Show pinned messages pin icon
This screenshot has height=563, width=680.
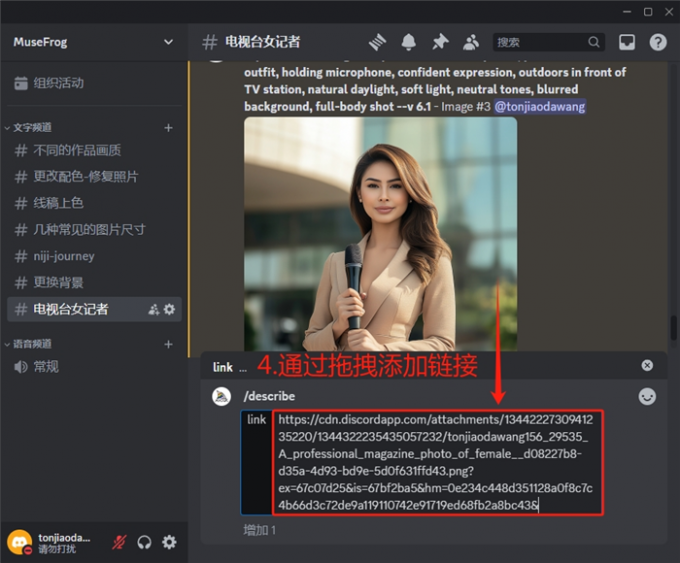point(440,42)
